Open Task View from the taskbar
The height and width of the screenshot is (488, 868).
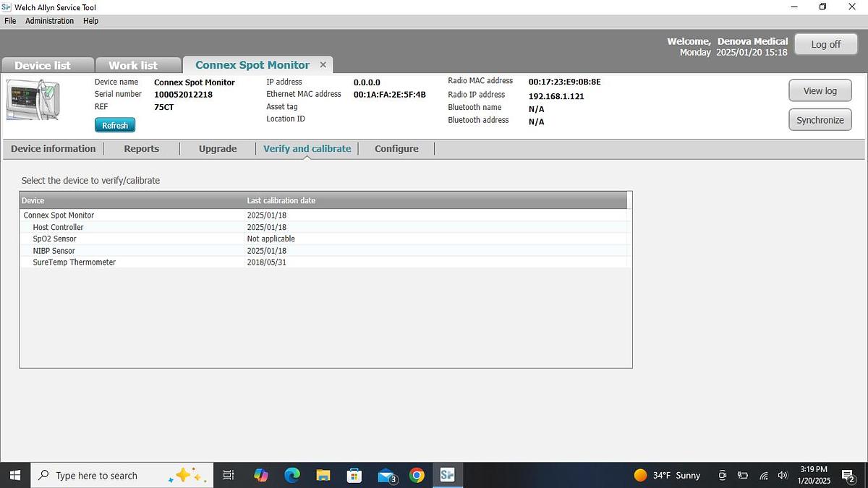pos(228,475)
